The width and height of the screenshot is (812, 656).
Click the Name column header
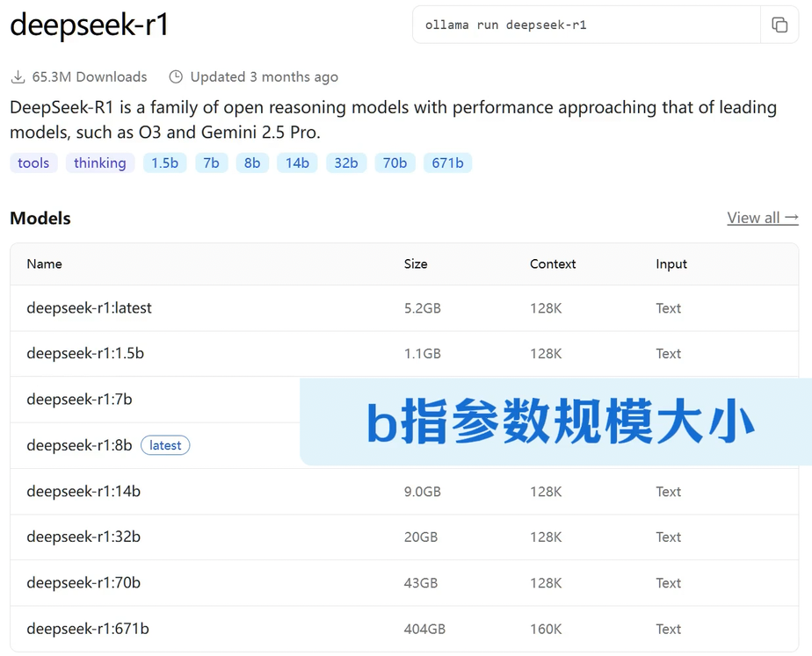point(45,263)
